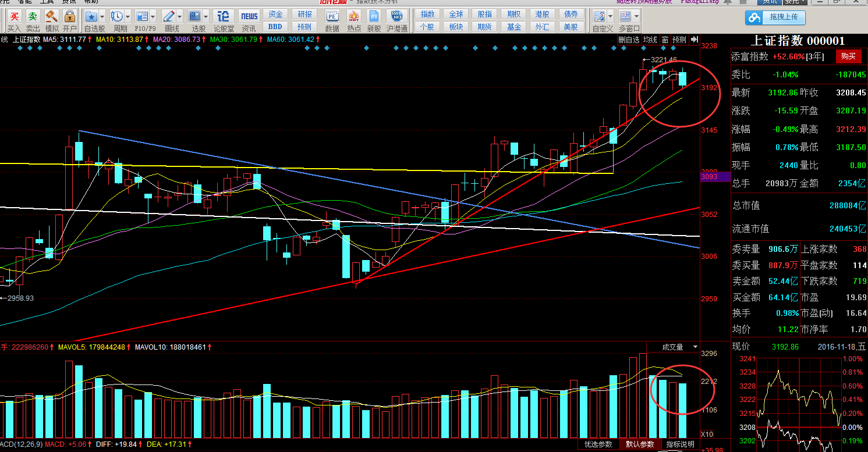Open the 选股 stock screener icon
The height and width of the screenshot is (452, 868).
(x=195, y=16)
